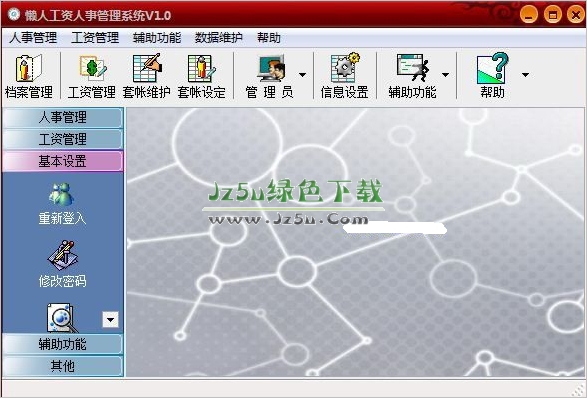Viewport: 587px width, 398px height.
Task: Open 信息设置 gear icon
Action: 344,76
